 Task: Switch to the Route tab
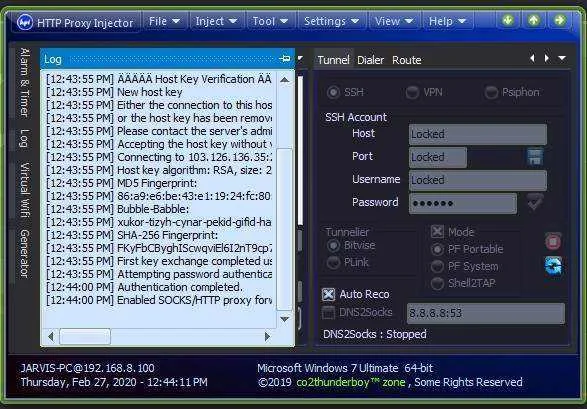(x=407, y=60)
